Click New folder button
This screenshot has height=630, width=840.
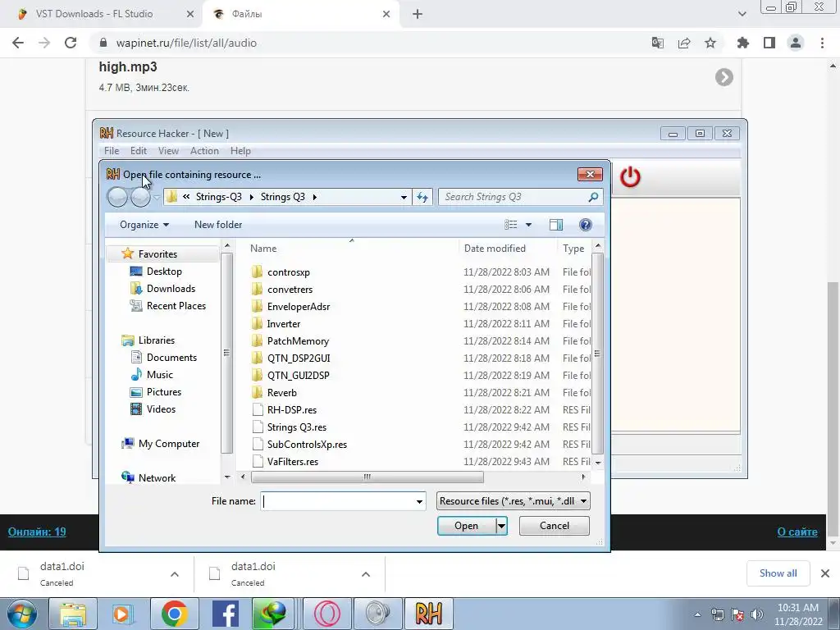pyautogui.click(x=218, y=225)
